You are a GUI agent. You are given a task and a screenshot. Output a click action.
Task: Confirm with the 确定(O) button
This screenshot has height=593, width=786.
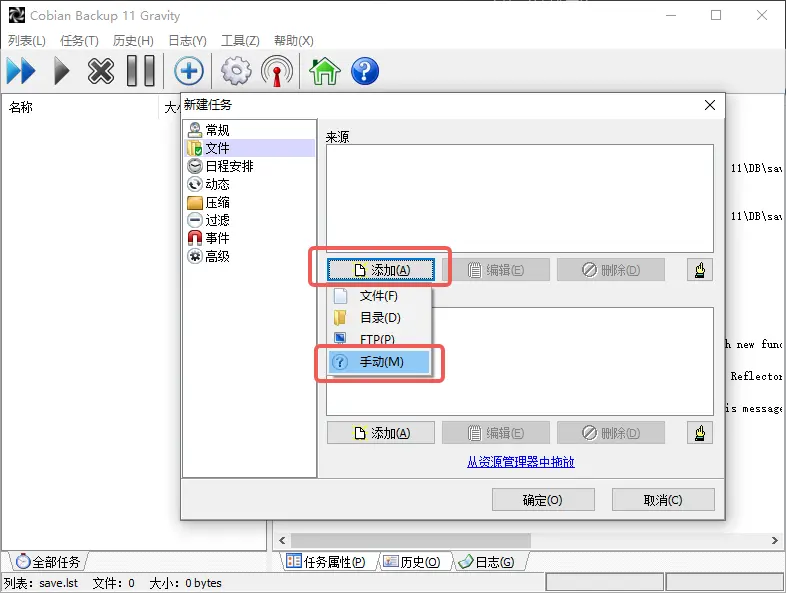pyautogui.click(x=543, y=500)
